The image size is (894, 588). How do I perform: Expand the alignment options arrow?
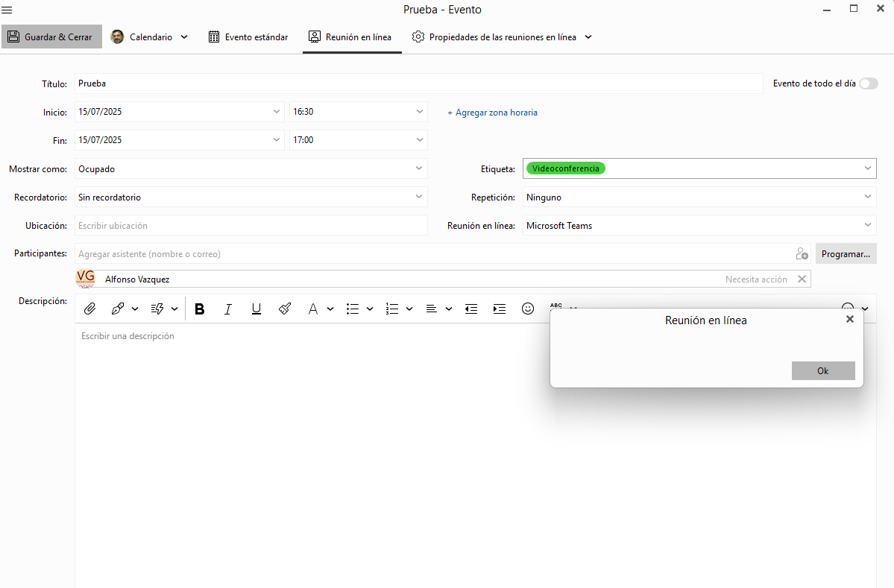449,309
